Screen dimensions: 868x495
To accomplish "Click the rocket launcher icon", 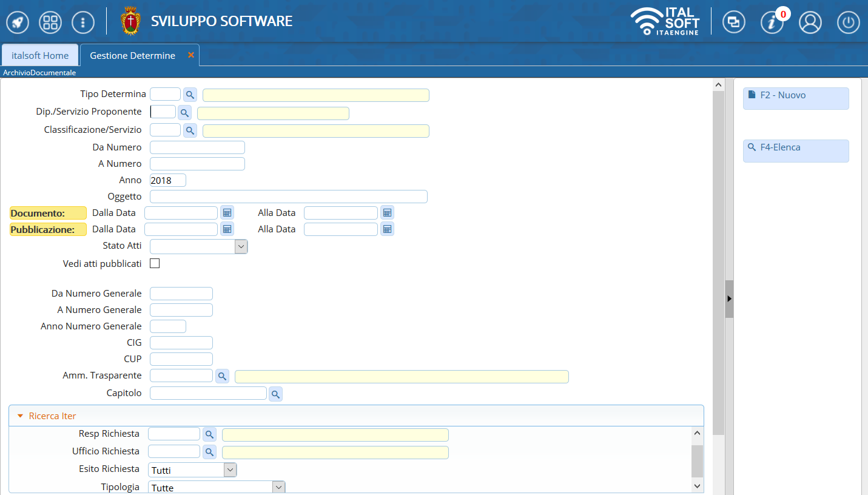I will [18, 22].
